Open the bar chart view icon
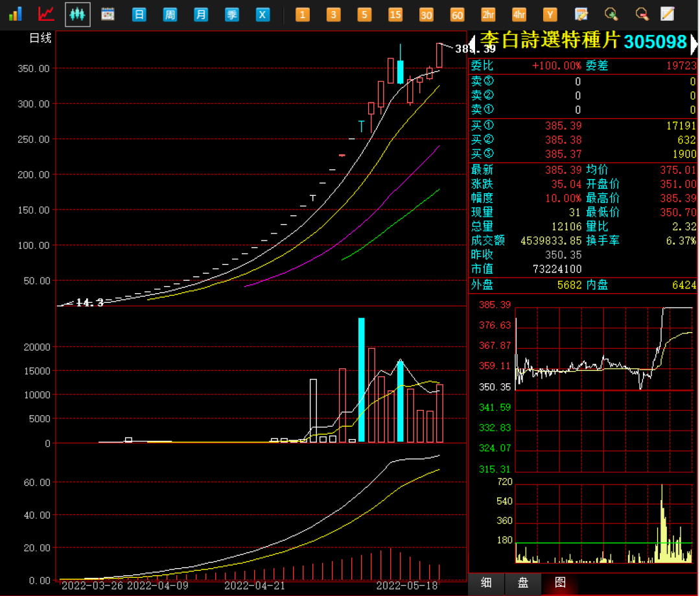700x596 pixels. point(15,14)
